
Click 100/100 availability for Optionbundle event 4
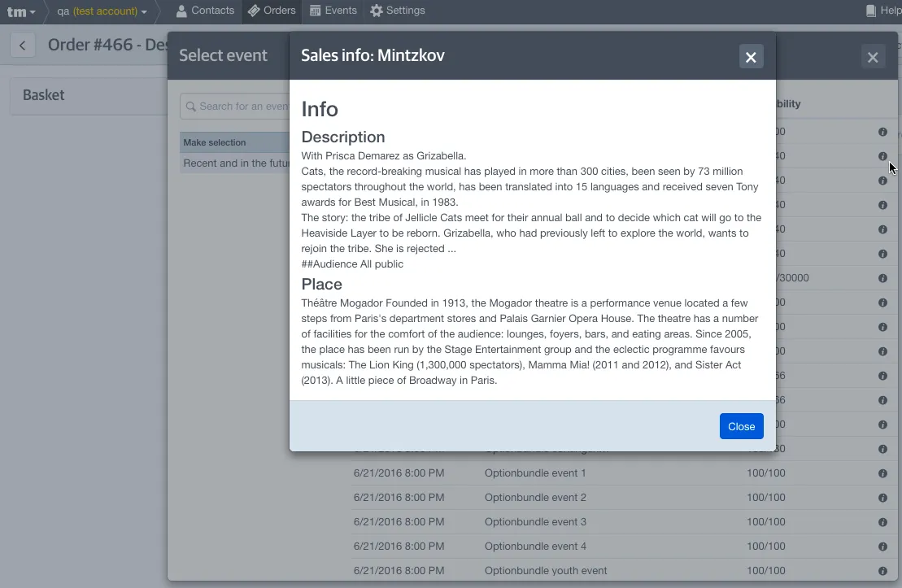(x=765, y=546)
